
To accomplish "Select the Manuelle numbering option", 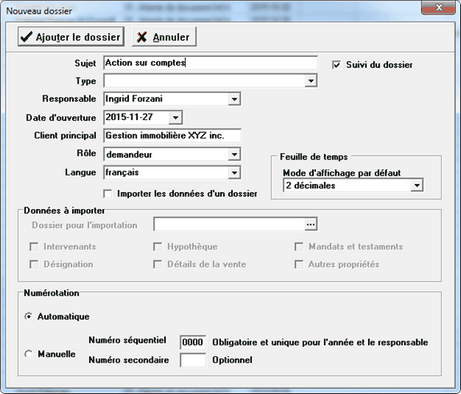I will coord(29,354).
